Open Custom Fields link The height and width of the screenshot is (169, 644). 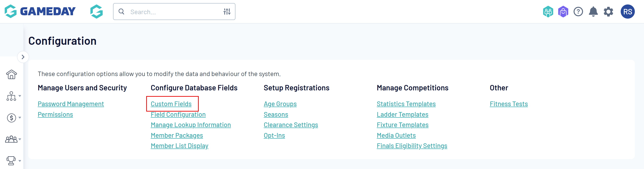pos(171,104)
